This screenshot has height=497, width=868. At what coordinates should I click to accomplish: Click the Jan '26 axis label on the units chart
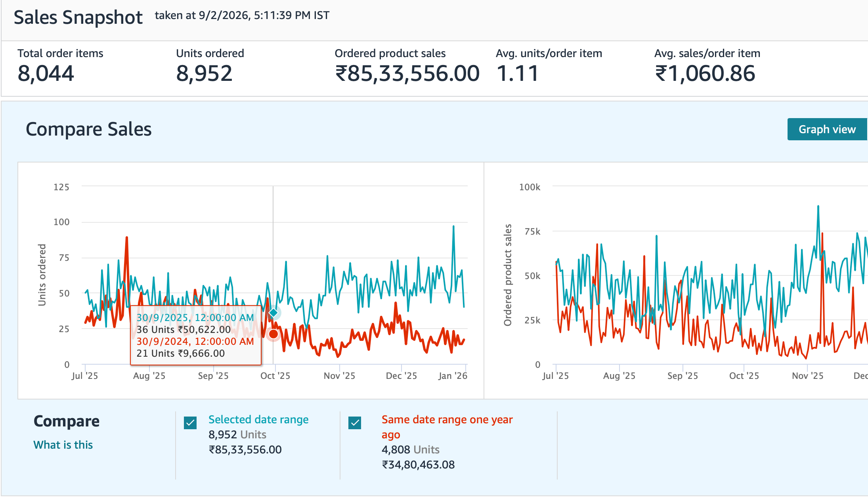(x=452, y=376)
